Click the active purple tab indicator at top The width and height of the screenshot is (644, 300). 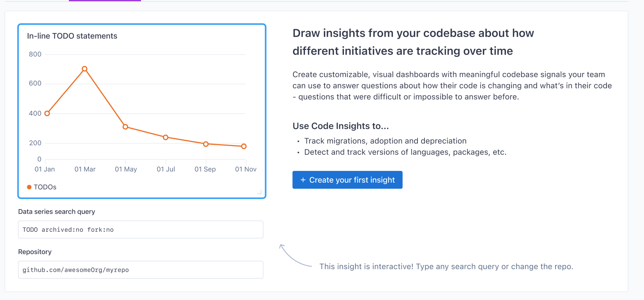pos(105,1)
